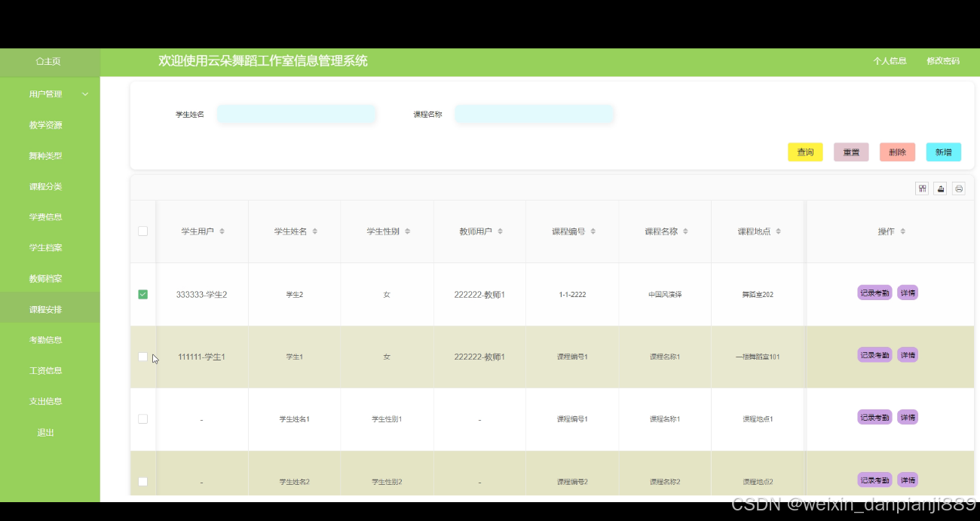The image size is (980, 521).
Task: Focus the 课程名称 search input field
Action: [534, 115]
